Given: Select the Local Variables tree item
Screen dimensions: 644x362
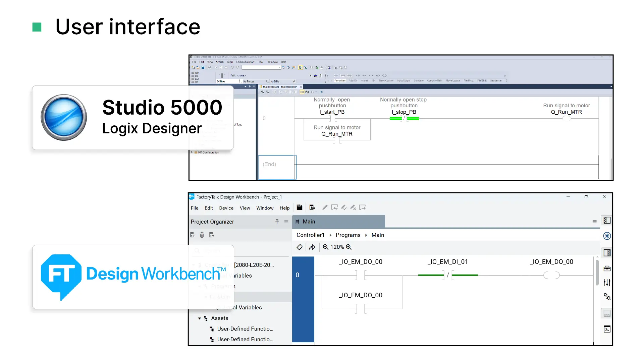Looking at the screenshot, I should click(243, 308).
